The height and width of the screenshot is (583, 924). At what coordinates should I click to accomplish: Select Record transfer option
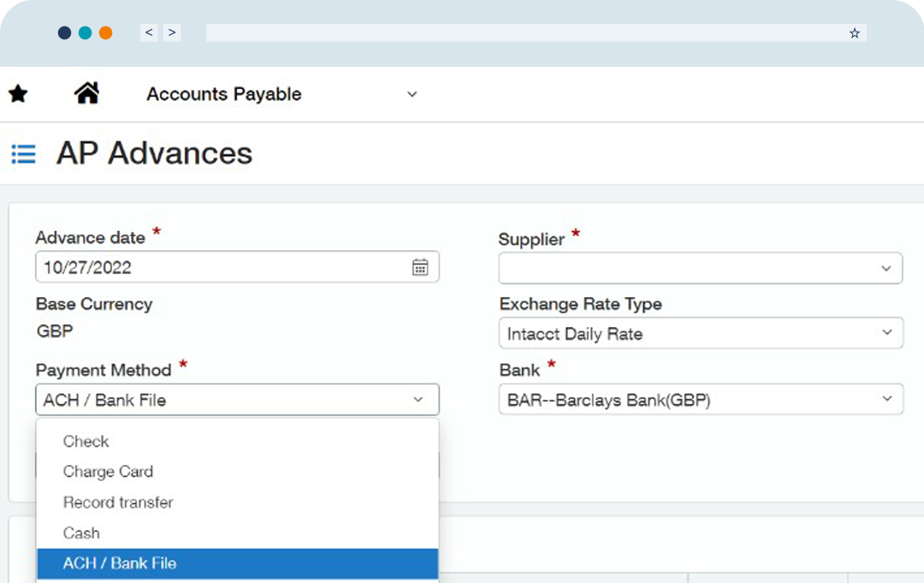pos(118,503)
